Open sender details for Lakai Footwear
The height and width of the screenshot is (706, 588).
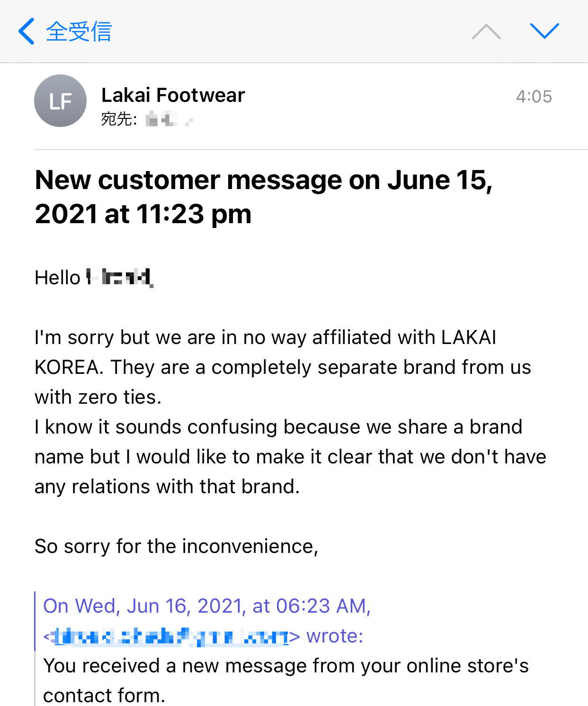(x=173, y=95)
